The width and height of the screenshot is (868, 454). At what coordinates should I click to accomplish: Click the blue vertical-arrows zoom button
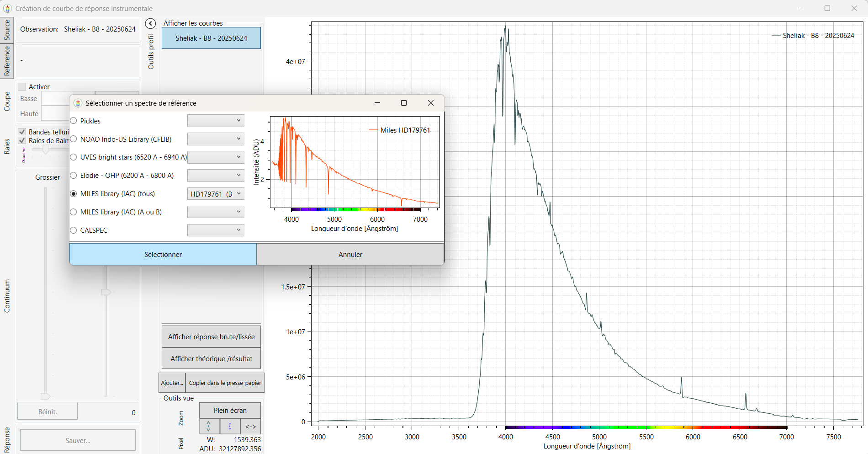[x=230, y=426]
